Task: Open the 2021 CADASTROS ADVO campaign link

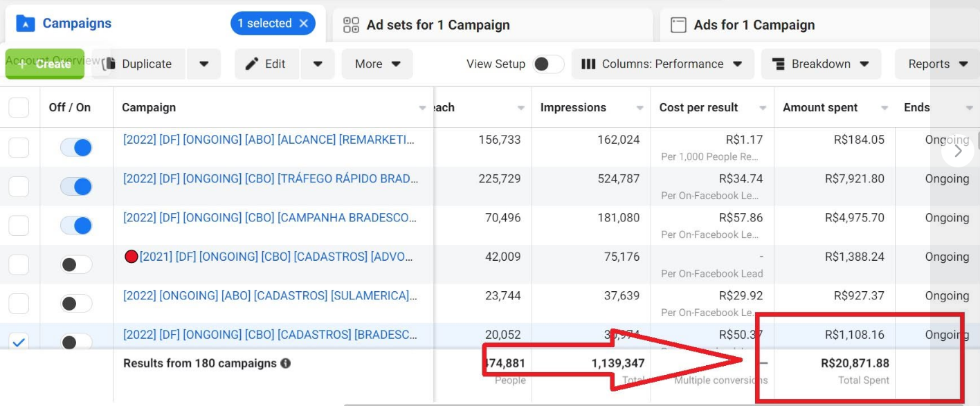Action: tap(278, 257)
